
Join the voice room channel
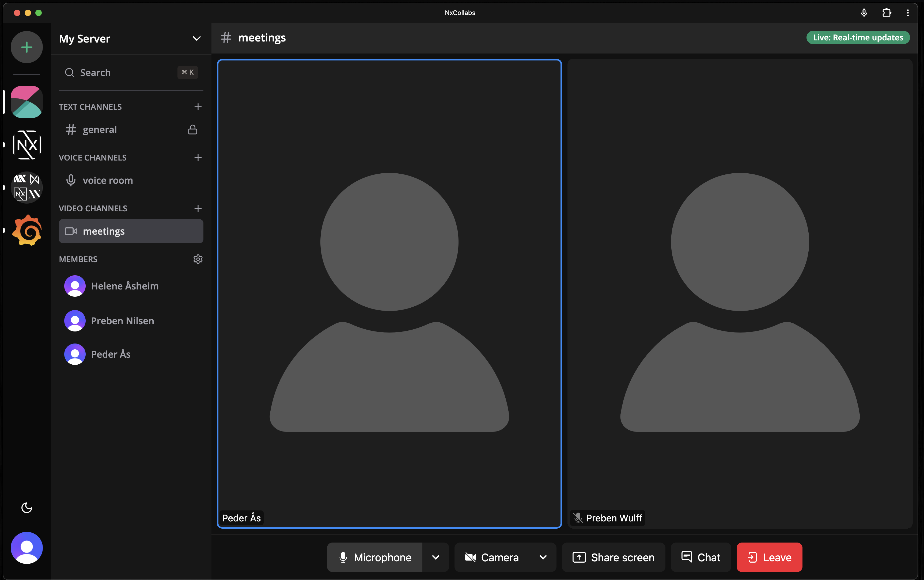coord(107,180)
